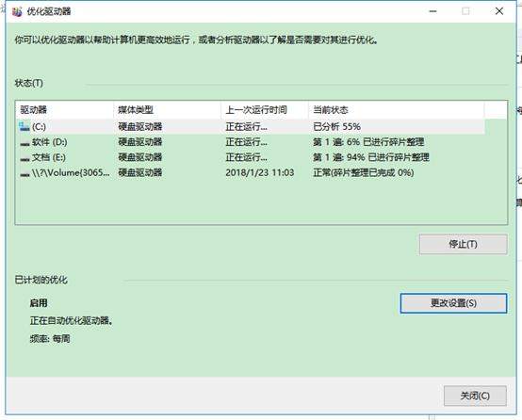This screenshot has width=522, height=420.
Task: Select the (C:) drive icon
Action: pyautogui.click(x=24, y=126)
